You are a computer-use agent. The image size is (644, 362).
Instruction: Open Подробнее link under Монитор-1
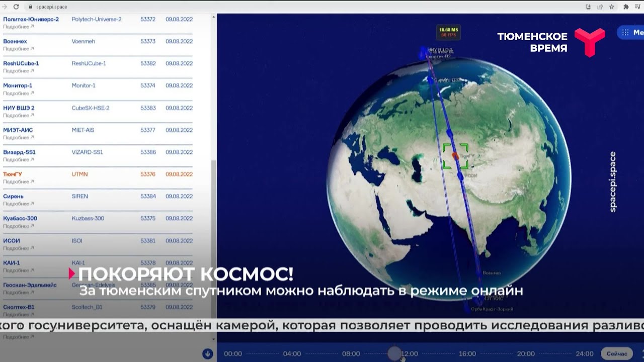pos(19,93)
